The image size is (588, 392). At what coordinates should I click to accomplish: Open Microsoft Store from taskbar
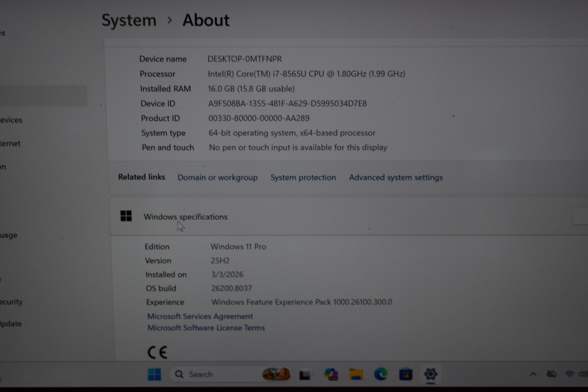(x=406, y=374)
